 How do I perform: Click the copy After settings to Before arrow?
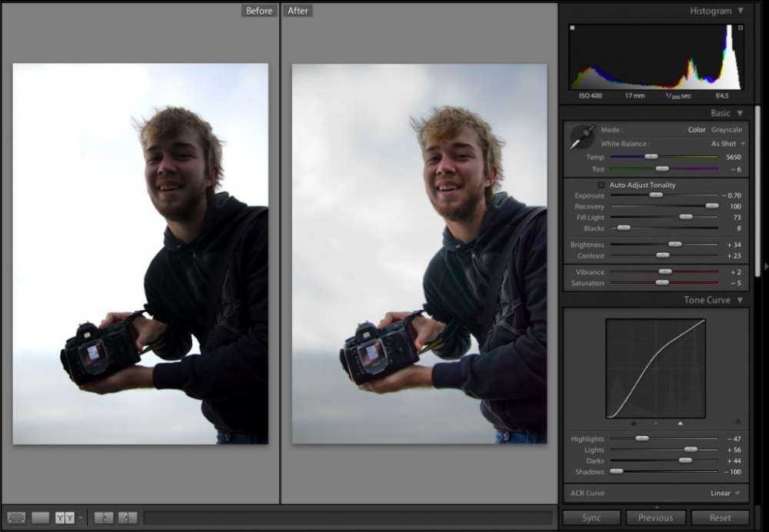pos(128,518)
